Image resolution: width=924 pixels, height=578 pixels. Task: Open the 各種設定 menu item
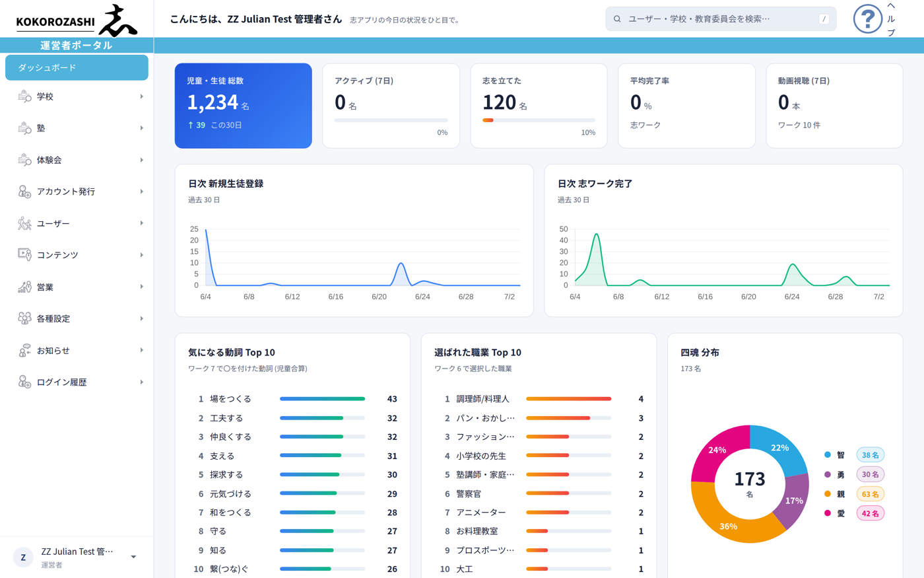(77, 318)
